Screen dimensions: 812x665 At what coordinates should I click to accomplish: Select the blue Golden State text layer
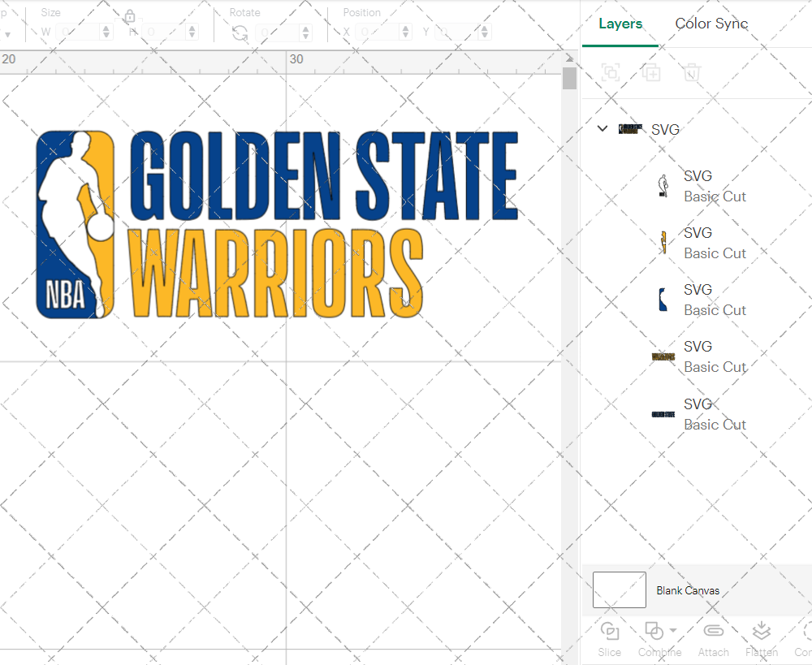click(663, 414)
